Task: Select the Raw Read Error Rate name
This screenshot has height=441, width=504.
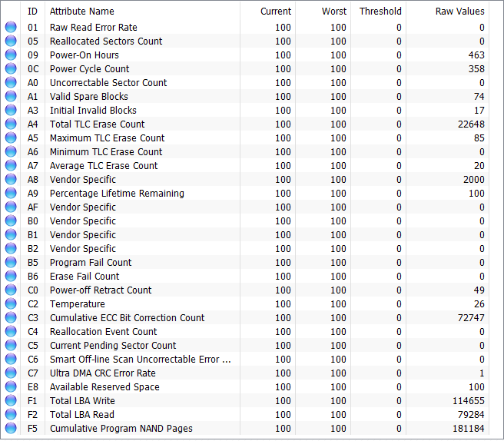Action: [94, 28]
